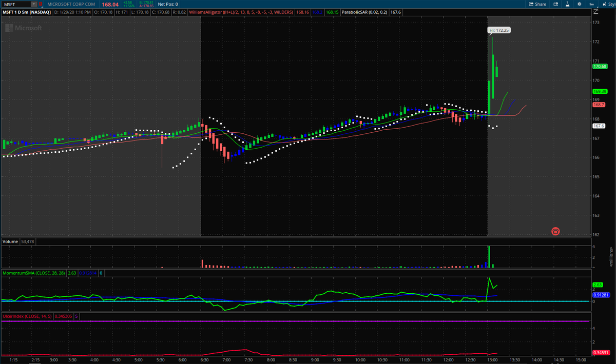Click the red phone earnings call icon
The image size is (616, 364).
[555, 231]
